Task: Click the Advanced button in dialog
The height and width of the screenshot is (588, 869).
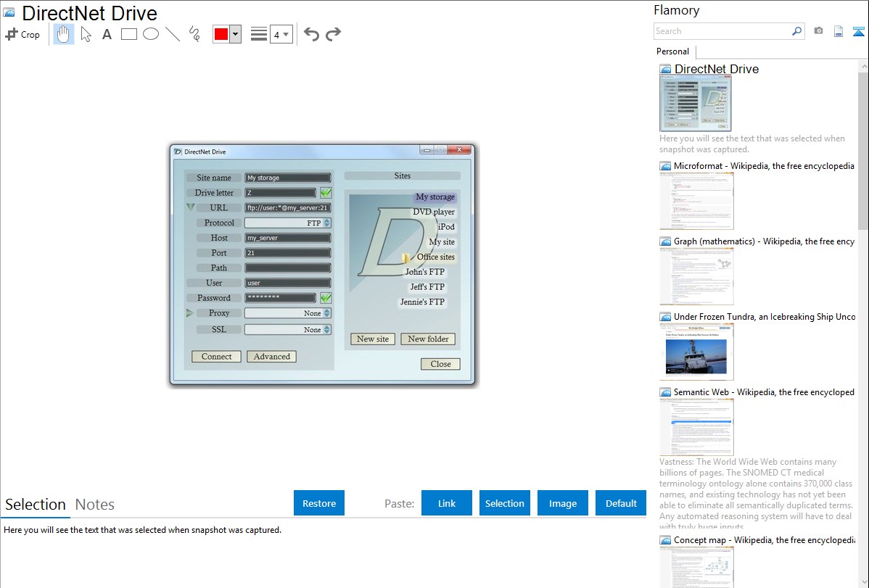Action: point(271,356)
